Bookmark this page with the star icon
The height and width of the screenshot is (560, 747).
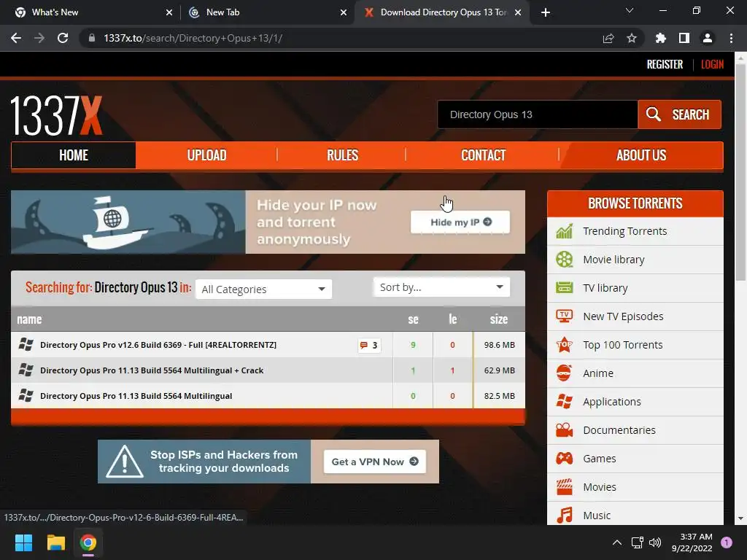[632, 38]
